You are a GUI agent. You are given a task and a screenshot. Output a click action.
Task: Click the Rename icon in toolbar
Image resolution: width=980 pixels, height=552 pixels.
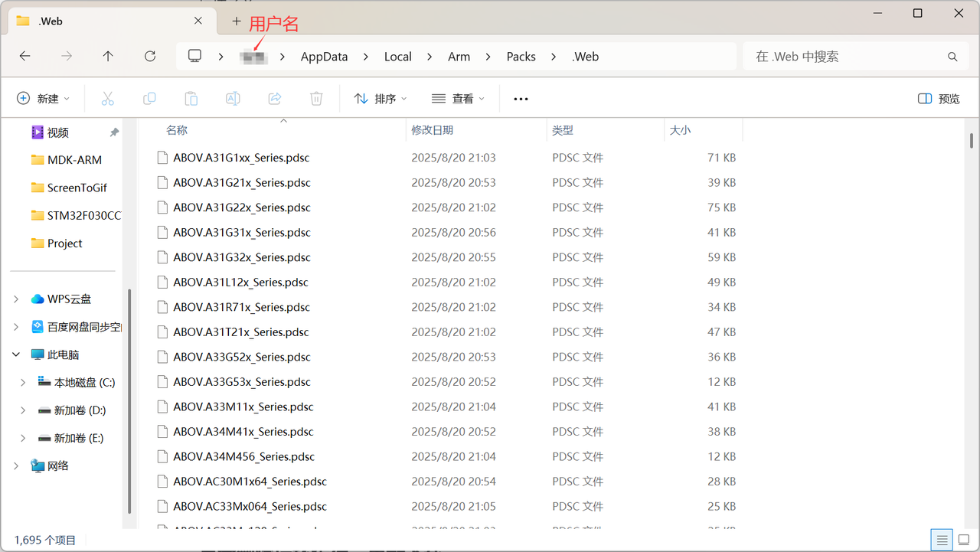233,99
